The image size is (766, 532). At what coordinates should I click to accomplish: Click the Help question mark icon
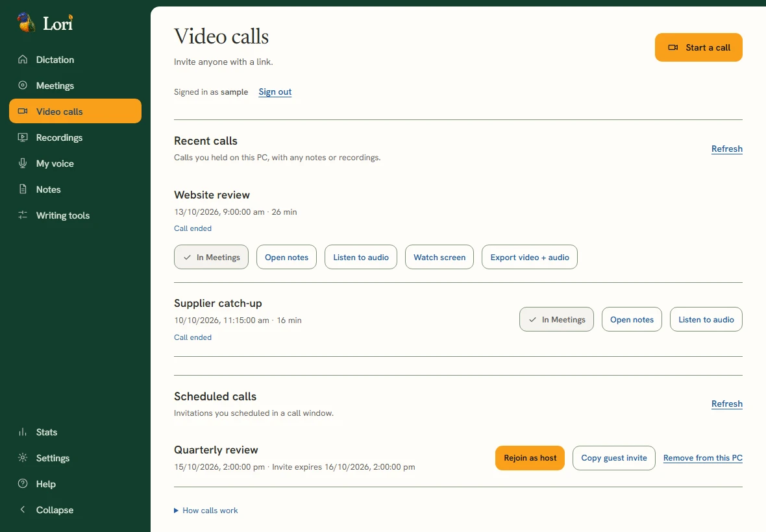click(23, 484)
